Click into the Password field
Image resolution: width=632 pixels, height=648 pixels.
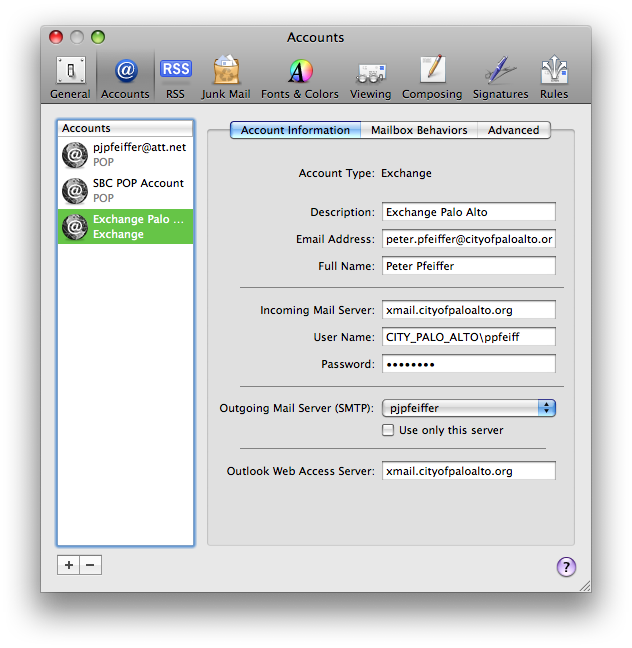(468, 364)
